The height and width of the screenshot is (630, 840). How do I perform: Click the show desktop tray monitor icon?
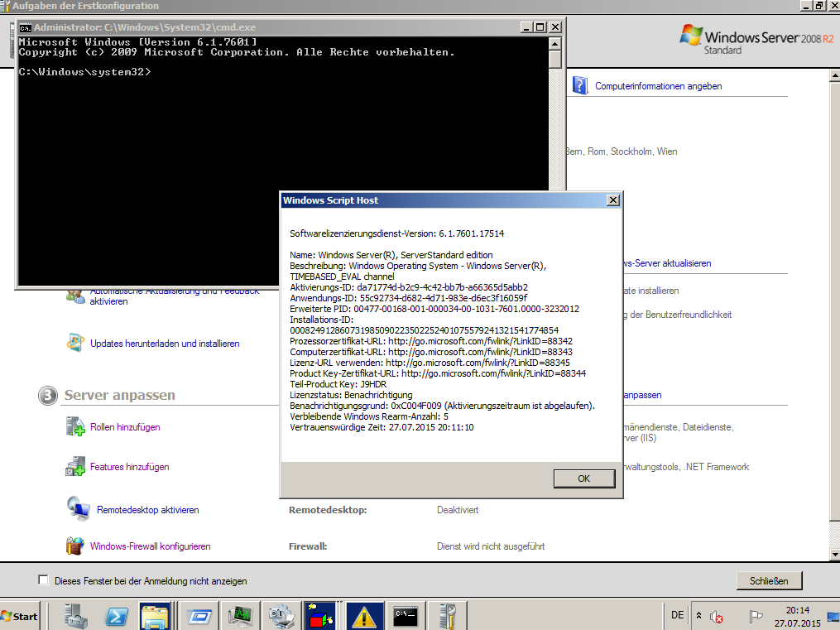[833, 617]
